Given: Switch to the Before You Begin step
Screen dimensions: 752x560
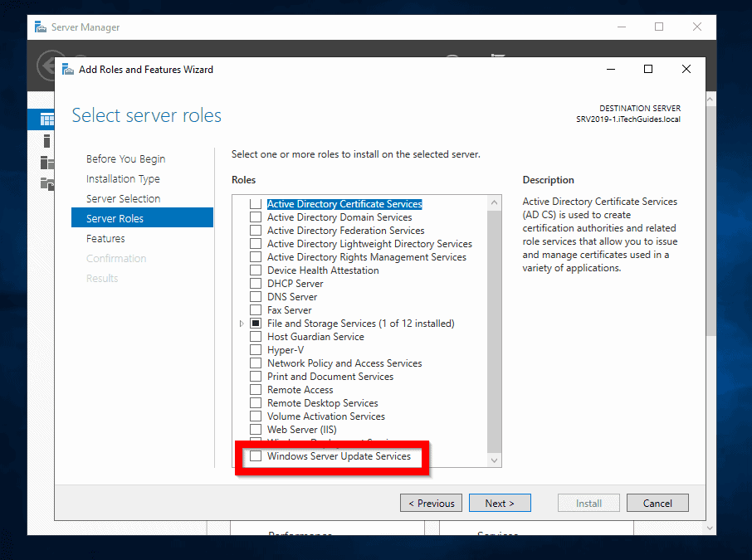Looking at the screenshot, I should point(125,158).
